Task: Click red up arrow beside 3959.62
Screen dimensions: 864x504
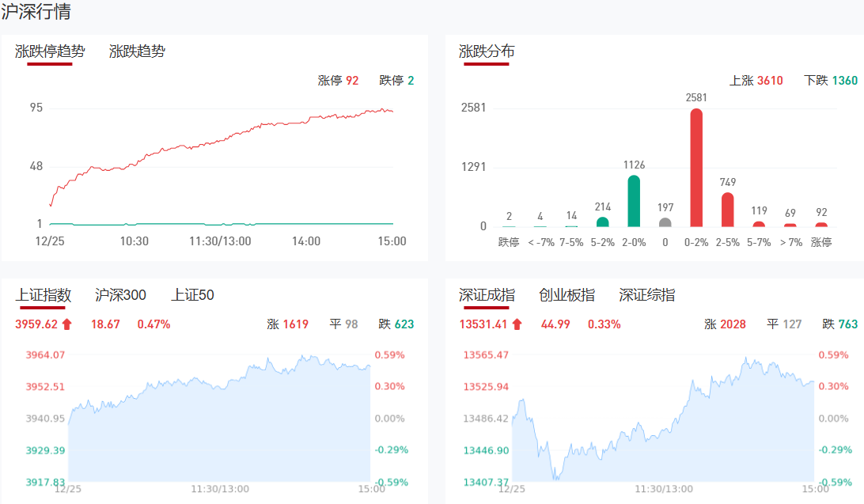Action: point(66,324)
